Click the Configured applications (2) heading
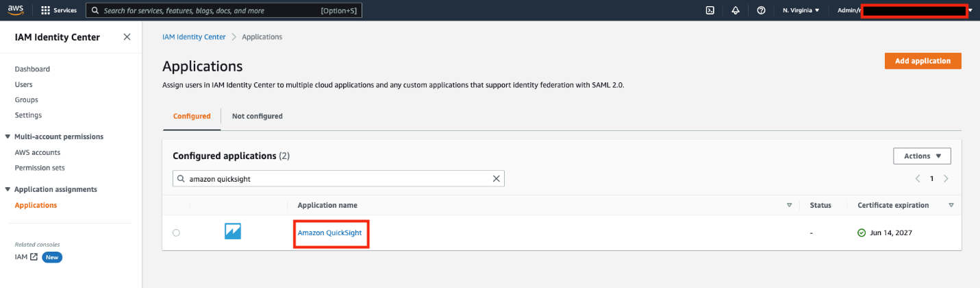Image resolution: width=980 pixels, height=288 pixels. (231, 156)
